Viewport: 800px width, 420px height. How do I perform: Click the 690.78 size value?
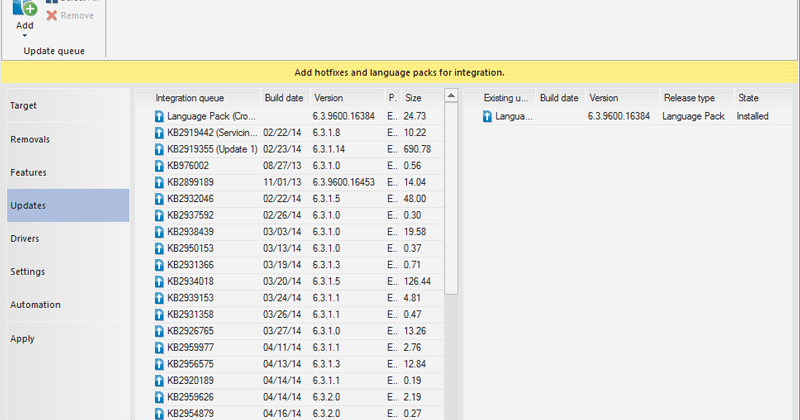(x=417, y=149)
